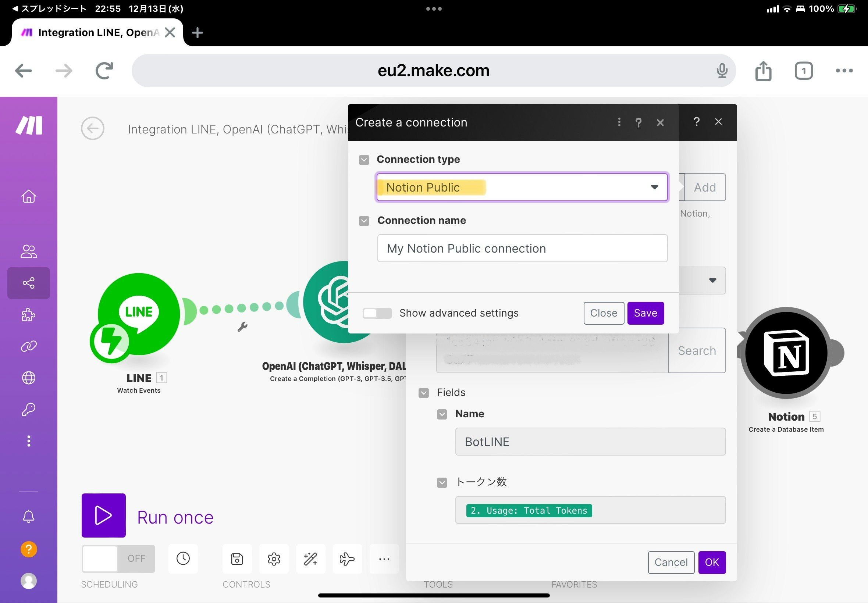Click the Connection name input field
The height and width of the screenshot is (603, 868).
tap(522, 248)
